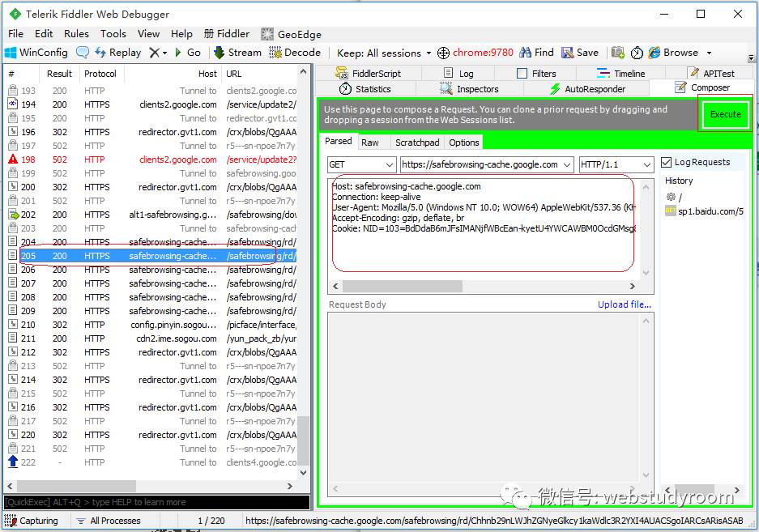
Task: Click the WinConfig toolbar icon
Action: point(11,53)
